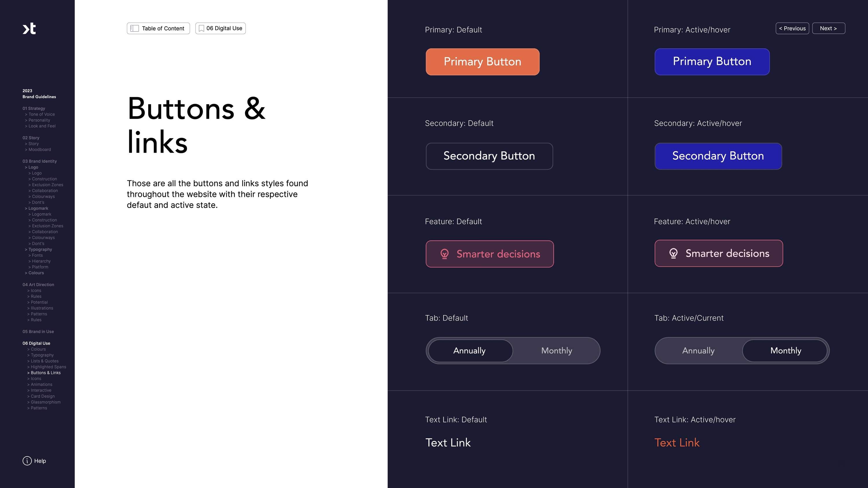Click the Text Link active hover link
The height and width of the screenshot is (488, 868).
(x=677, y=443)
